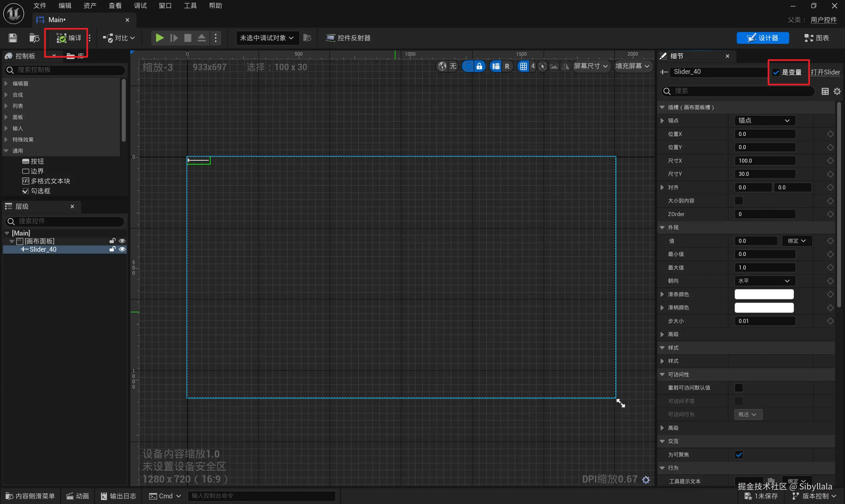
Task: Click the localization globe icon in viewport
Action: 442,66
